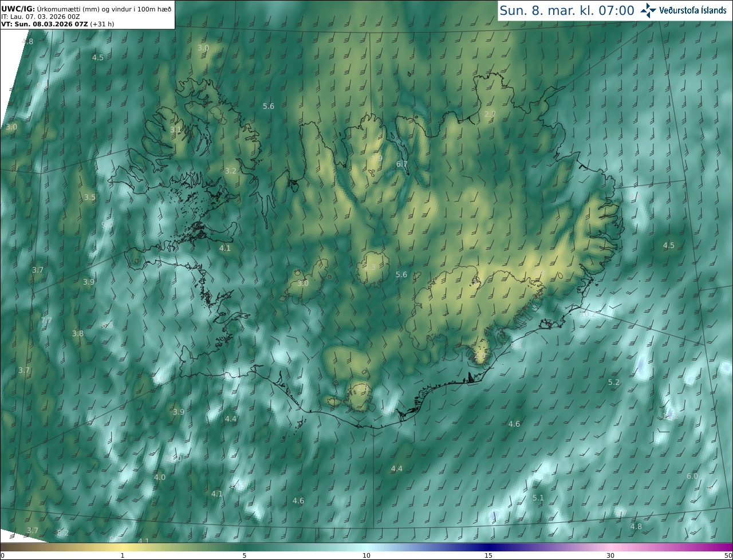Click the Veðurstofa Íslands logo emblem
Screen dimensions: 733x560
(649, 10)
